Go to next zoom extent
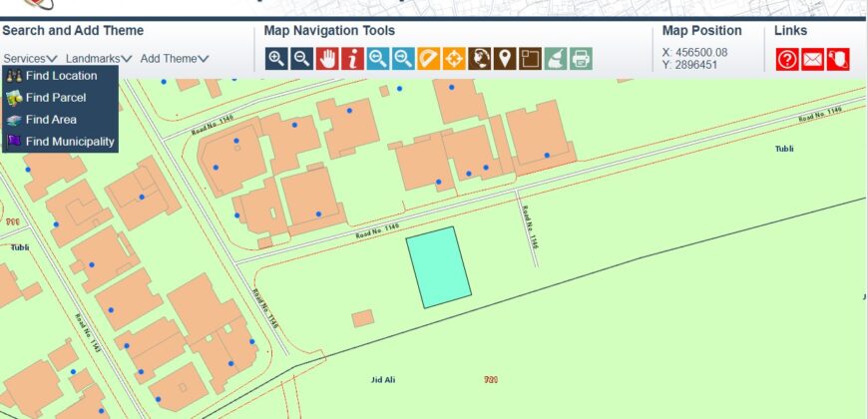This screenshot has height=419, width=868. (x=403, y=58)
